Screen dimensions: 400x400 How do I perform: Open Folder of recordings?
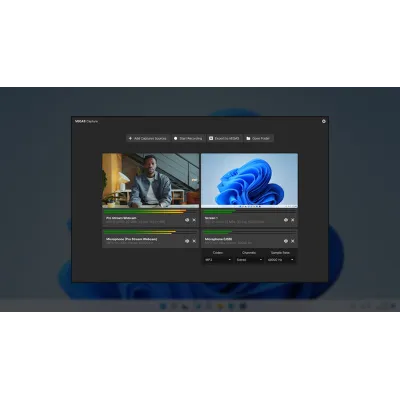pyautogui.click(x=259, y=138)
